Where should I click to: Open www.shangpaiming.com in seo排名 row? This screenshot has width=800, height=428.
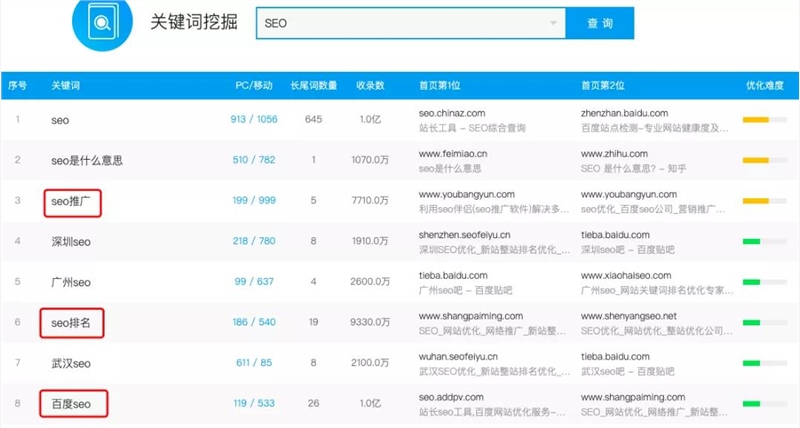471,316
